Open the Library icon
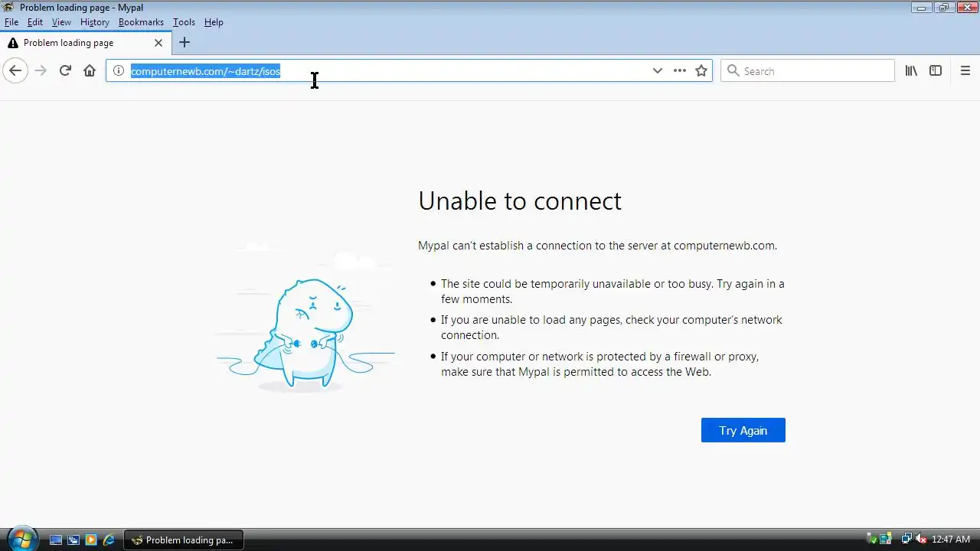The height and width of the screenshot is (551, 980). (x=911, y=70)
